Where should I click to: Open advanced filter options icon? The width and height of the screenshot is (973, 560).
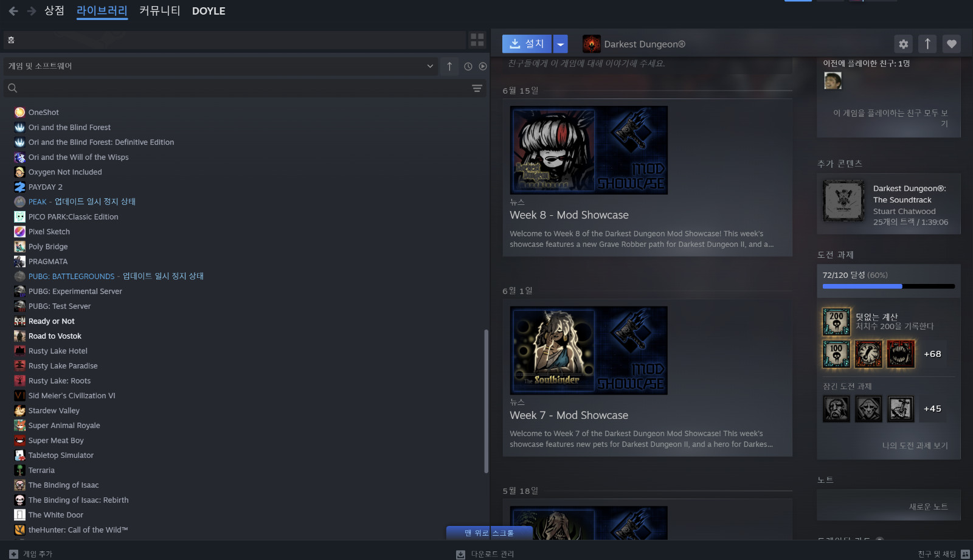[477, 88]
